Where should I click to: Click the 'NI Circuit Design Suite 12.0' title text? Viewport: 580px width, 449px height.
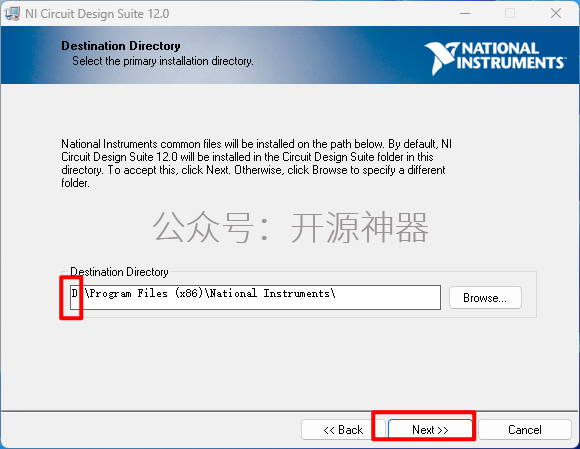pos(97,14)
